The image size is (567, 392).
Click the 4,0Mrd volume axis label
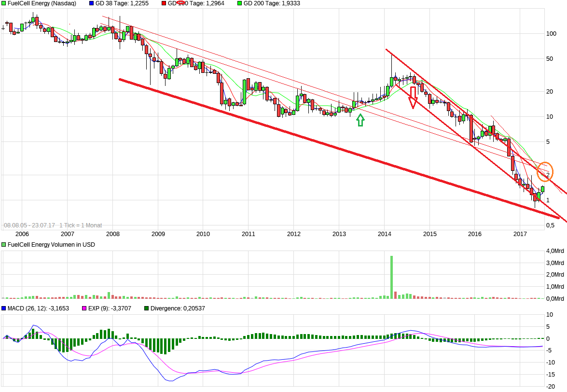(x=555, y=251)
